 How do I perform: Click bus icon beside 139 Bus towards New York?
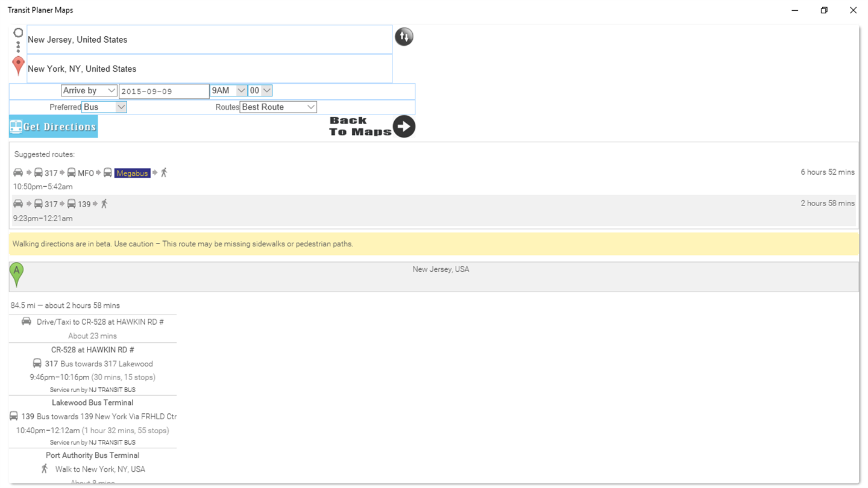coord(14,416)
